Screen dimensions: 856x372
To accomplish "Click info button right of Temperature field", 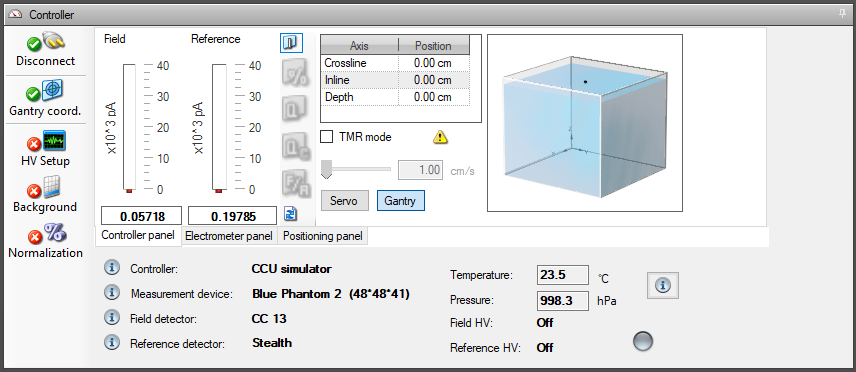I will (x=663, y=285).
